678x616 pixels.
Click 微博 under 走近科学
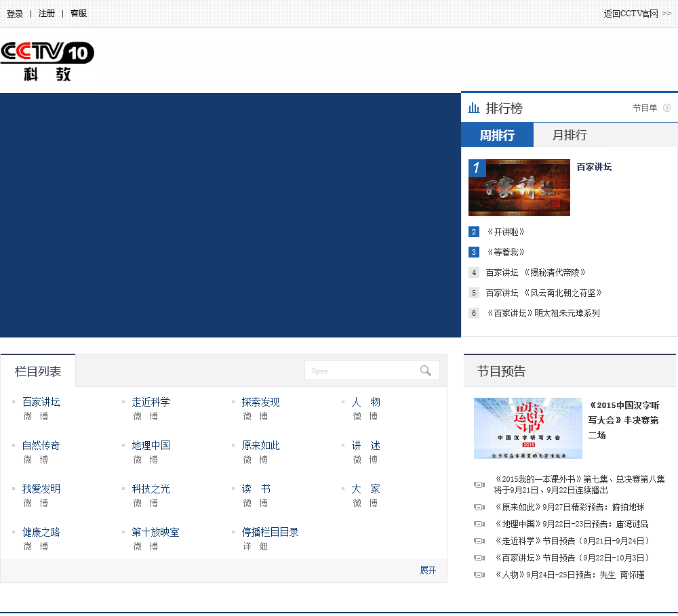pyautogui.click(x=146, y=416)
